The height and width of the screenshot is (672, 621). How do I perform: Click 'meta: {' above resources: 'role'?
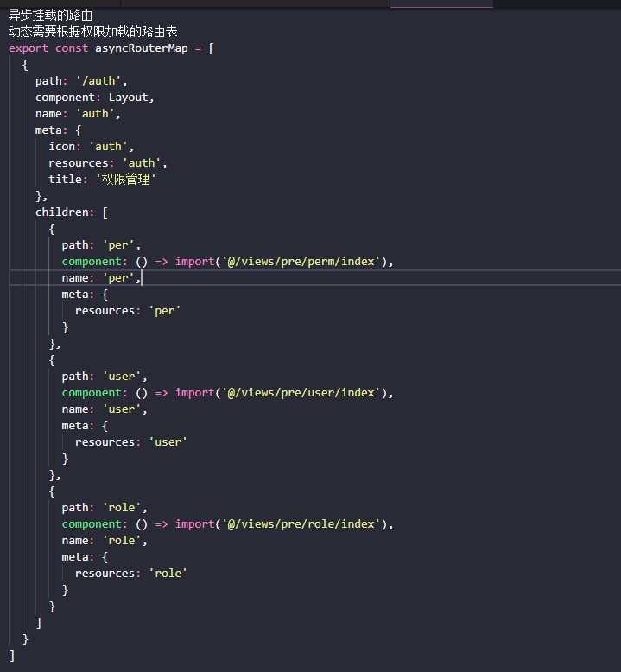[85, 557]
